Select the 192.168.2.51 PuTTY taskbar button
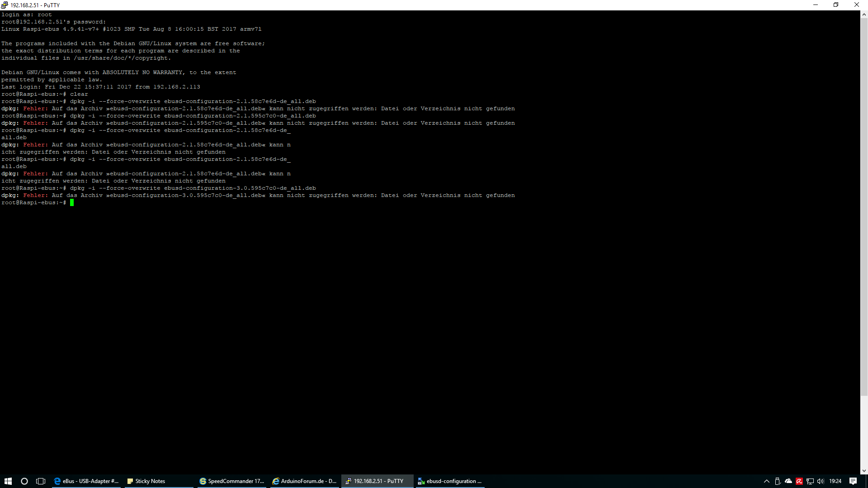Image resolution: width=868 pixels, height=488 pixels. (x=377, y=481)
